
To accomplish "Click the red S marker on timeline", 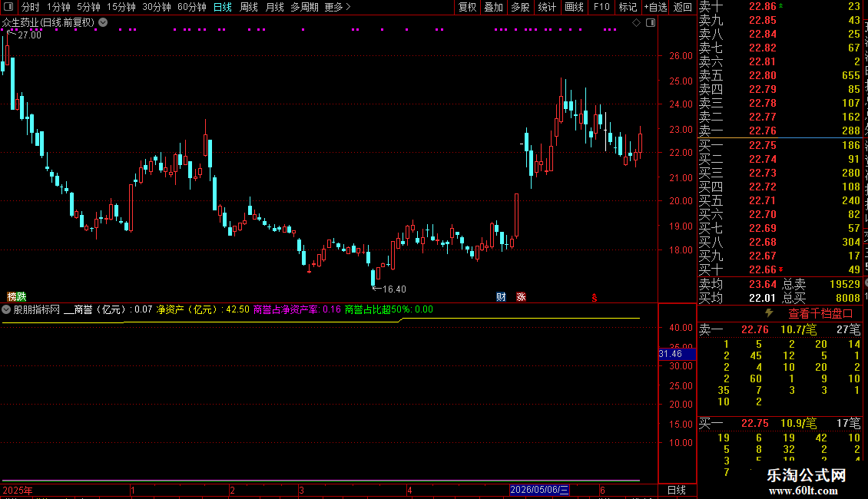I will coord(594,298).
